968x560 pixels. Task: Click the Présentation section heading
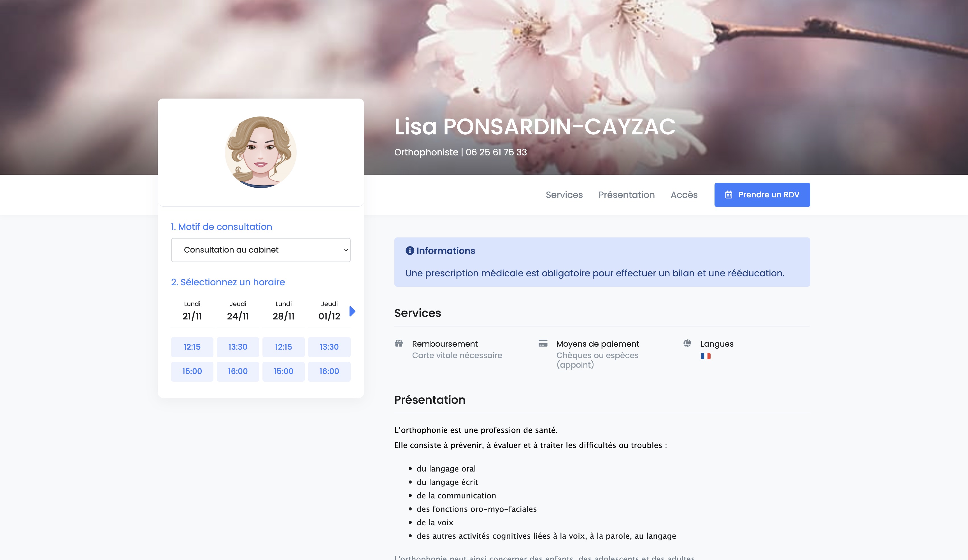[x=430, y=400]
